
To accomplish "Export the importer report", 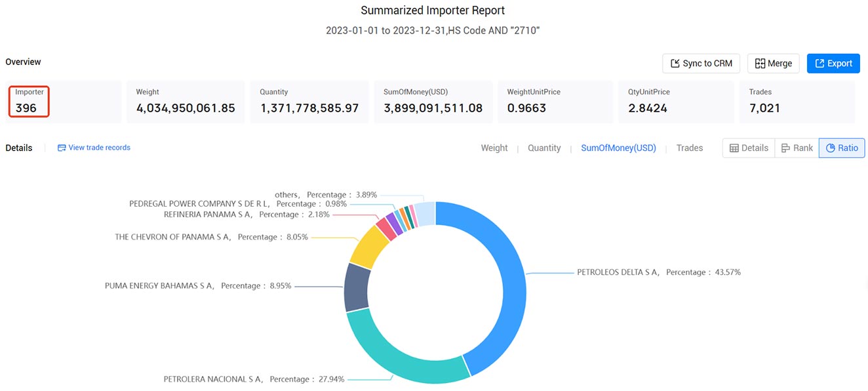I will point(833,64).
